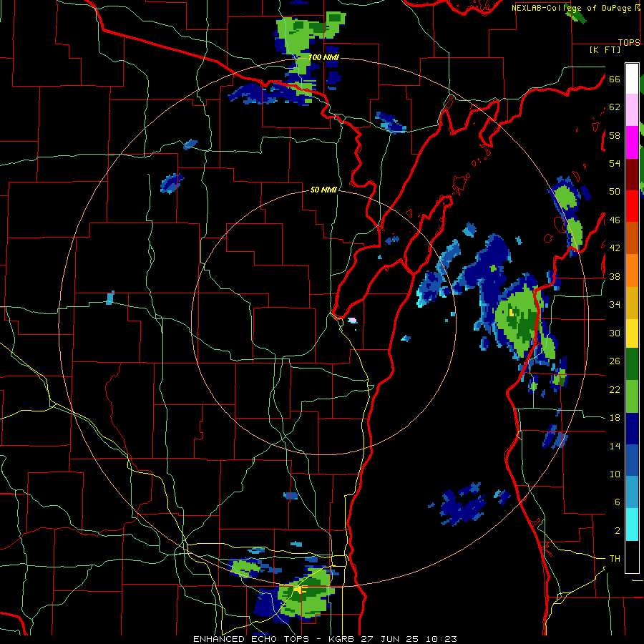
Task: Click the 30 legend value
Action: (615, 333)
